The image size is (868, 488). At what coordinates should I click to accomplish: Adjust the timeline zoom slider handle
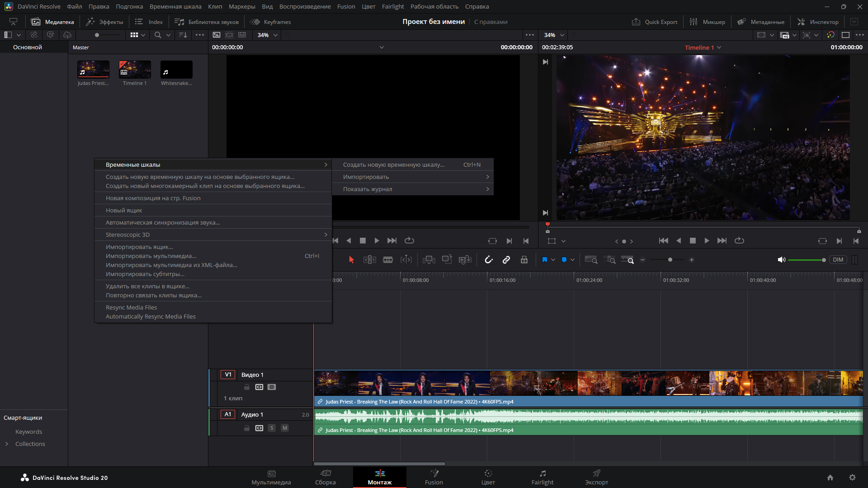click(x=670, y=260)
